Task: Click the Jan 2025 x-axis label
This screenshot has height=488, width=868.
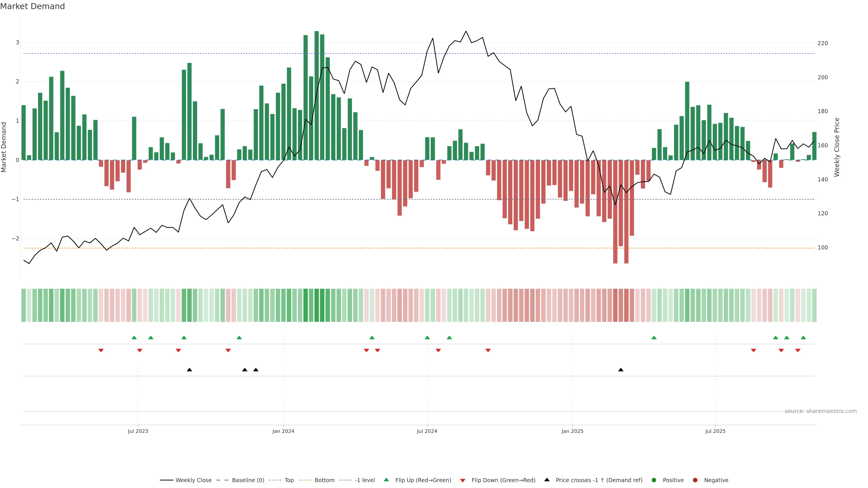Action: (x=572, y=431)
